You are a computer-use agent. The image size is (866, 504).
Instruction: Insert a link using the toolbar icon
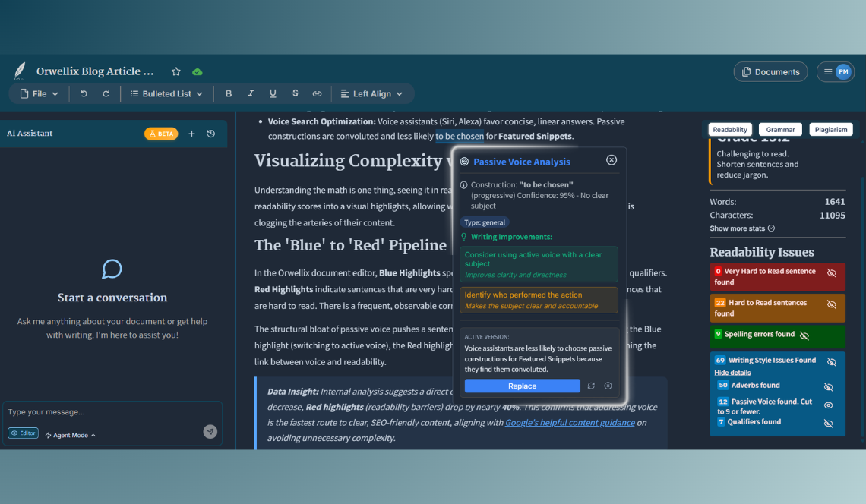tap(317, 94)
